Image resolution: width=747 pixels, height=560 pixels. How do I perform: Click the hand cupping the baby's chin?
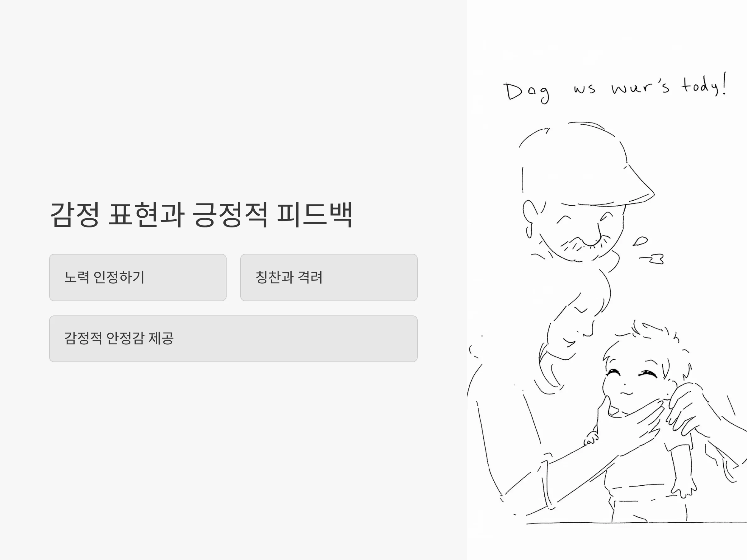[628, 422]
